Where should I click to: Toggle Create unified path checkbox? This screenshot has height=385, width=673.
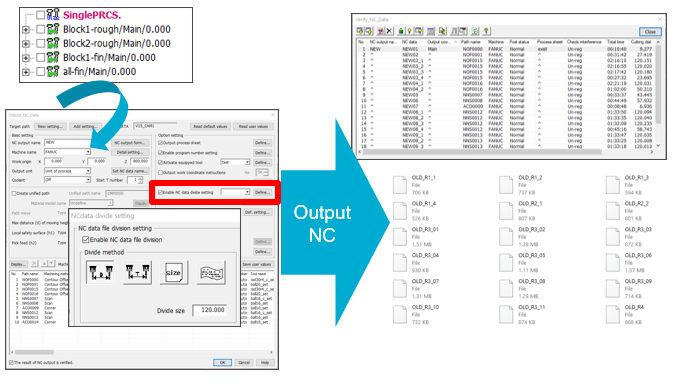(14, 194)
